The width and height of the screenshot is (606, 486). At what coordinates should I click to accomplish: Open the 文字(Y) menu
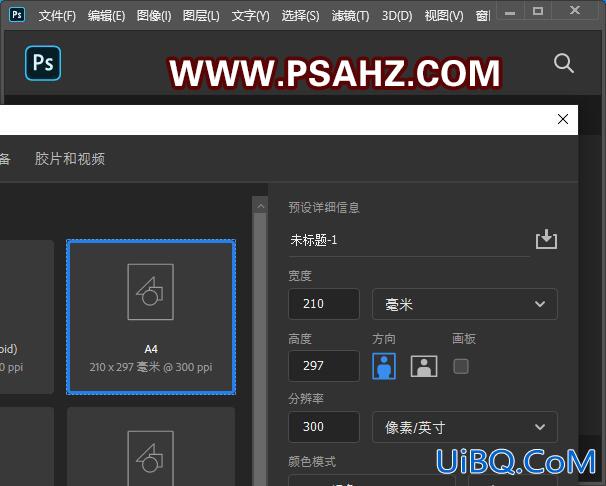(x=250, y=16)
